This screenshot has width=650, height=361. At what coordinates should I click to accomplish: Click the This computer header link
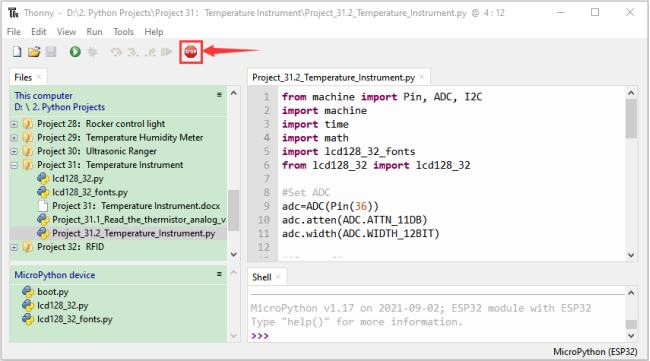click(44, 96)
